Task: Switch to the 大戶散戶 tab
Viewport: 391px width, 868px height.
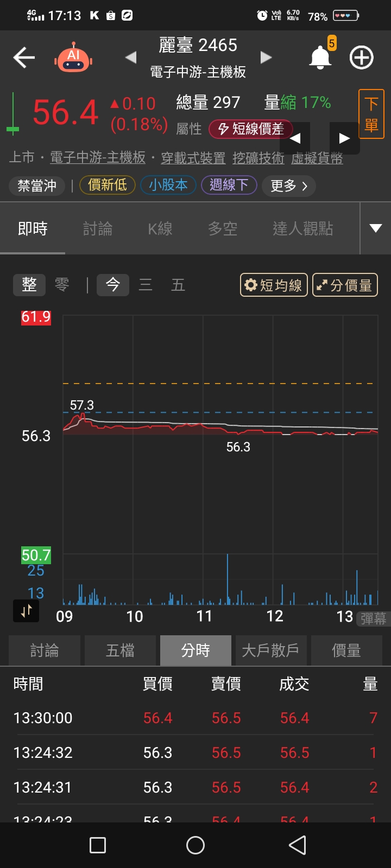Action: 271,650
